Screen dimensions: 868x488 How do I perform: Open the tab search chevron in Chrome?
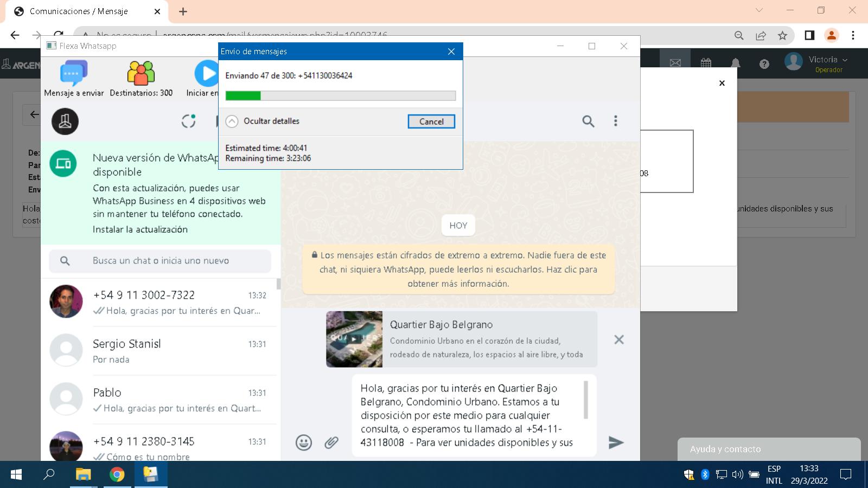759,10
